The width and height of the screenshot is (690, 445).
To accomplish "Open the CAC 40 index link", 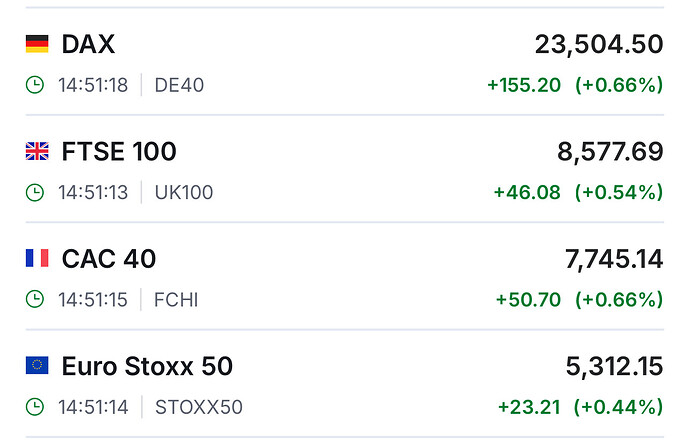I will pyautogui.click(x=108, y=259).
